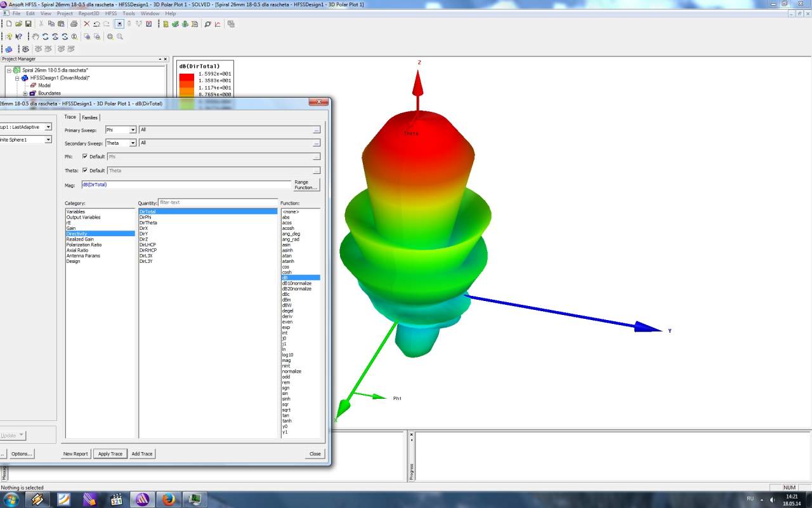Click the HFSS taskbar application icon
Viewport: 812px width, 508px height.
pos(141,499)
